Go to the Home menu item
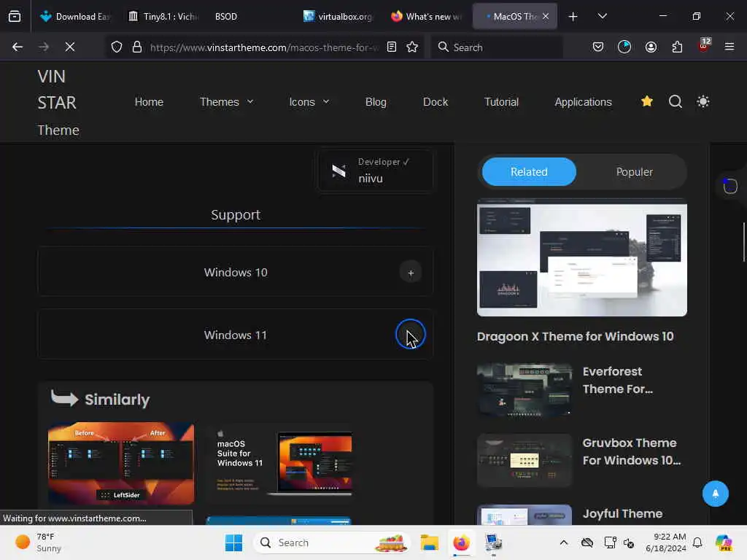Viewport: 747px width, 560px height. pyautogui.click(x=149, y=102)
